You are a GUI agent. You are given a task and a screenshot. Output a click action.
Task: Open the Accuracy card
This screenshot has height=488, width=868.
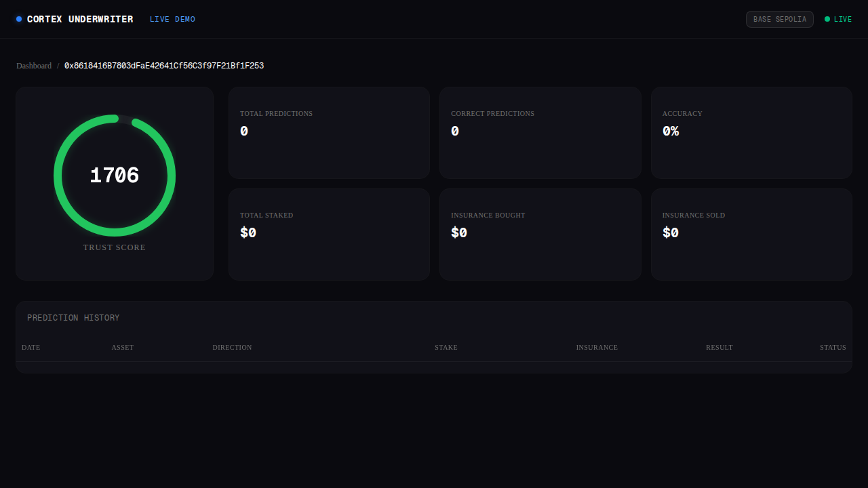(751, 133)
